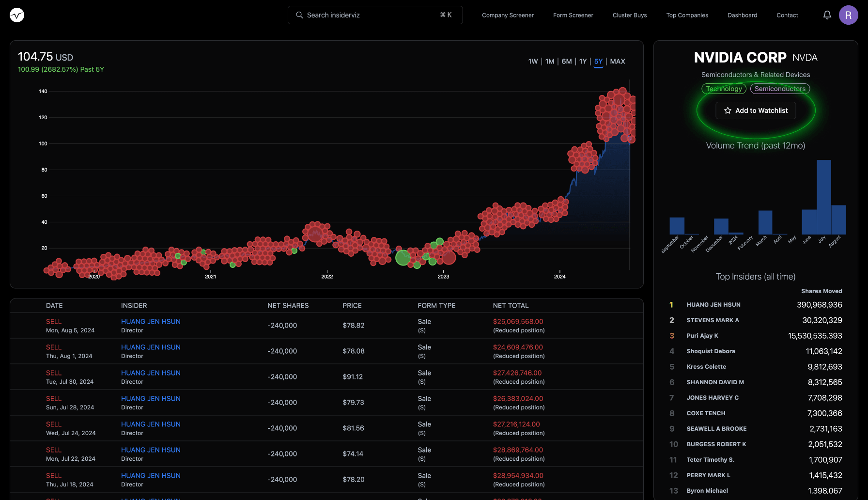Click the search magnifier icon

click(299, 15)
